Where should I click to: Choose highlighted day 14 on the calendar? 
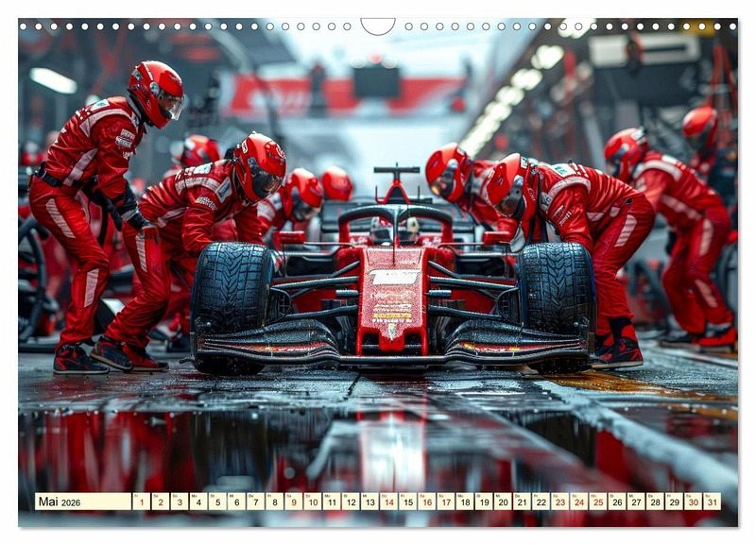(388, 502)
